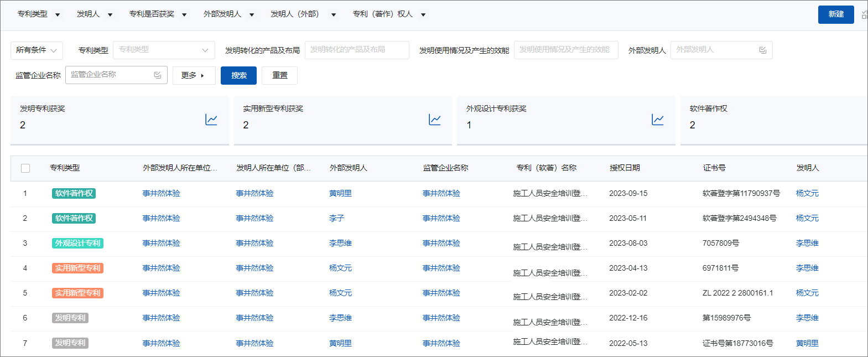Select the grant date 2023-08-03
Screen dimensions: 868x357
pos(628,243)
